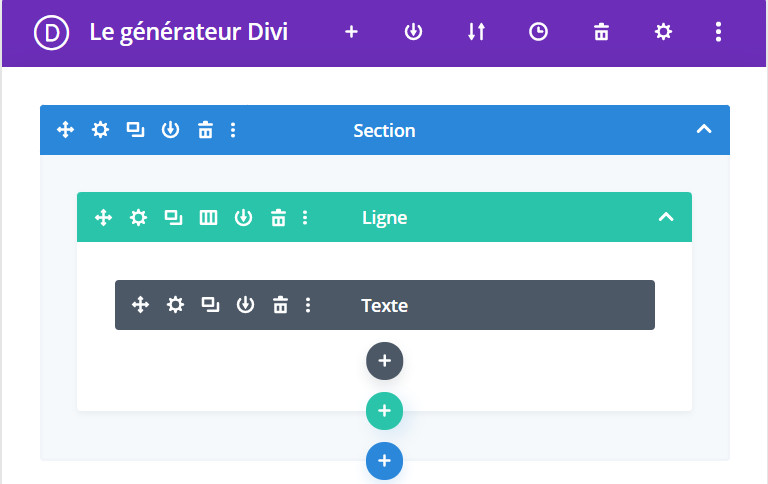The width and height of the screenshot is (768, 484).
Task: Add a new section with blue plus button
Action: pyautogui.click(x=384, y=461)
